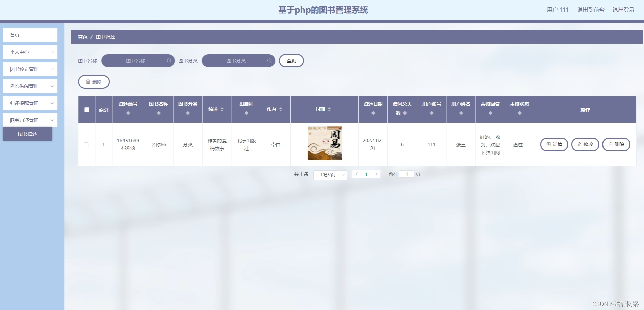Click the magnifier icon in 图书名称 search field
Image resolution: width=644 pixels, height=310 pixels.
(x=169, y=61)
